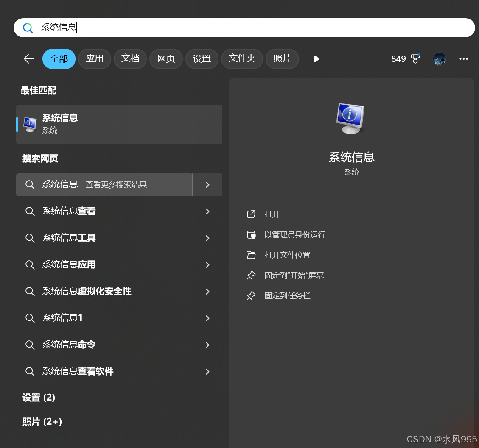Screen dimensions: 479x448
Task: Click the search icon beside 系统信息命令
Action: pos(30,345)
